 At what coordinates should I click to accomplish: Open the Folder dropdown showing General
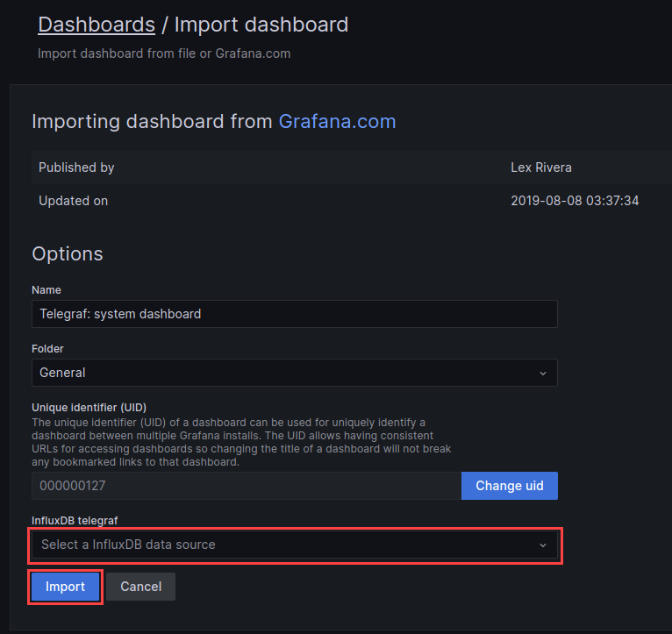click(295, 373)
